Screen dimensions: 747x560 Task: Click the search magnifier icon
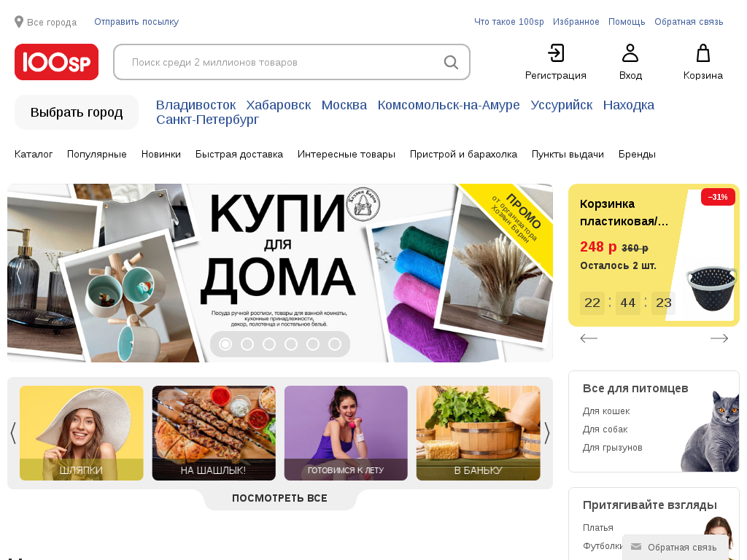pyautogui.click(x=451, y=62)
